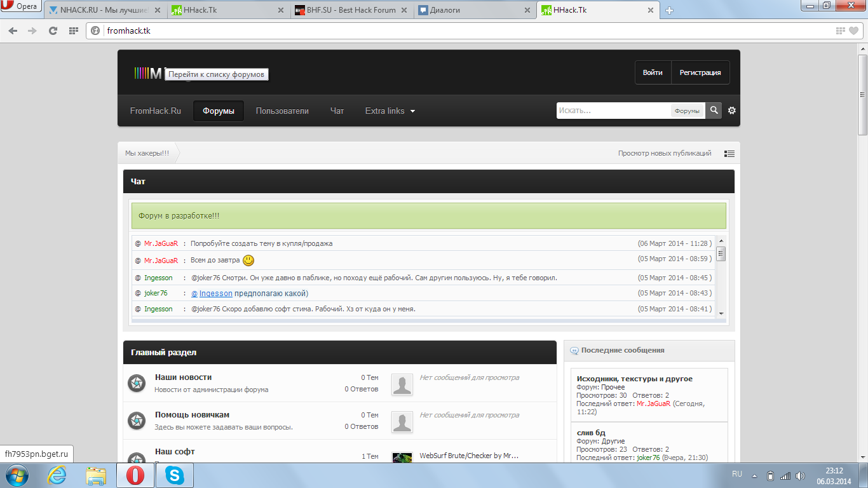Open Speed Dial grid icon beside reload
Screen dimensions: 868x488
pos(73,30)
